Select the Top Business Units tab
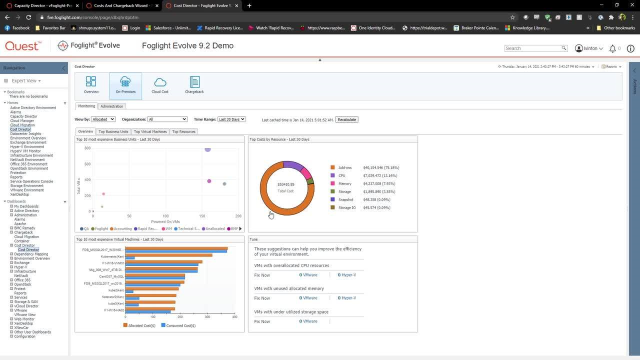The image size is (640, 360). [x=113, y=131]
